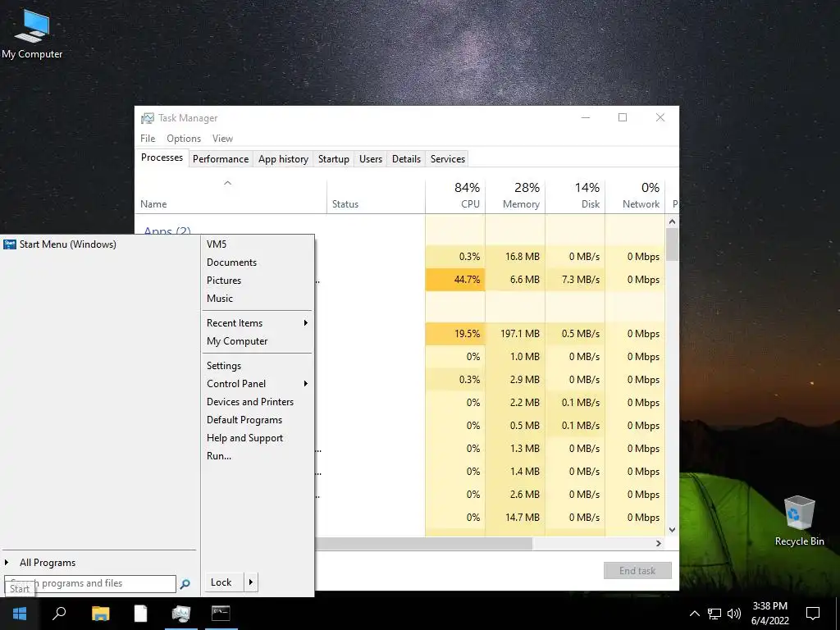The width and height of the screenshot is (840, 630).
Task: Expand the Control Panel submenu arrow
Action: [x=305, y=384]
